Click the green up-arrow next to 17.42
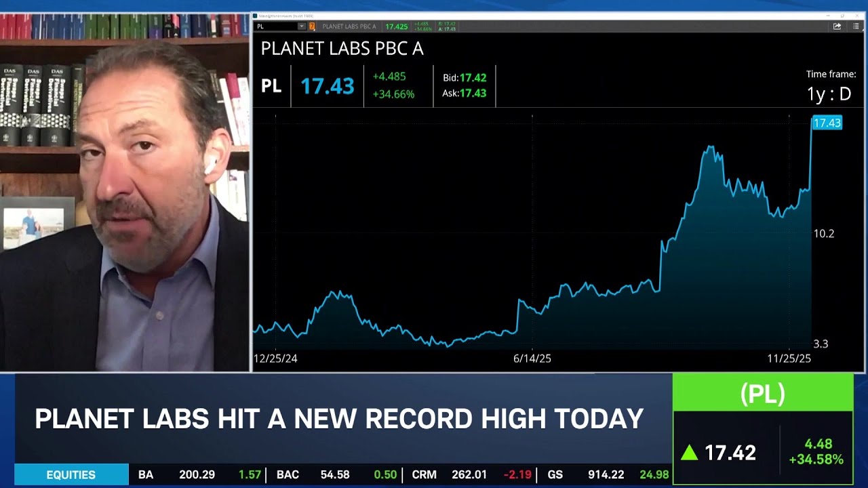Viewport: 868px width, 488px height. click(689, 452)
